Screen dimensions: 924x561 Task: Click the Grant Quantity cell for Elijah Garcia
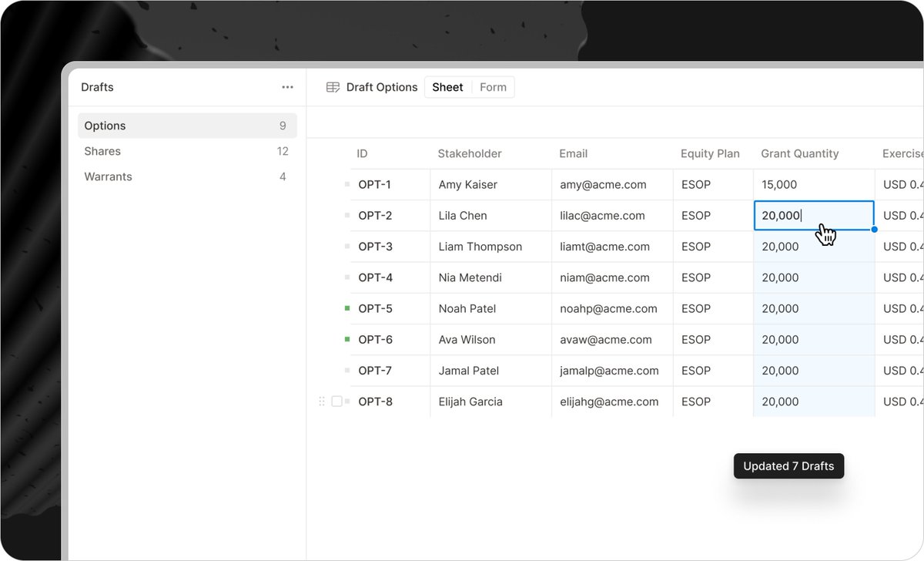(814, 401)
